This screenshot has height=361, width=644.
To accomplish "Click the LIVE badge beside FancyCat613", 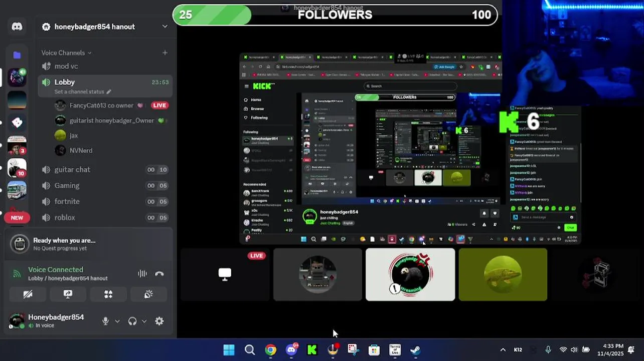I will 159,105.
